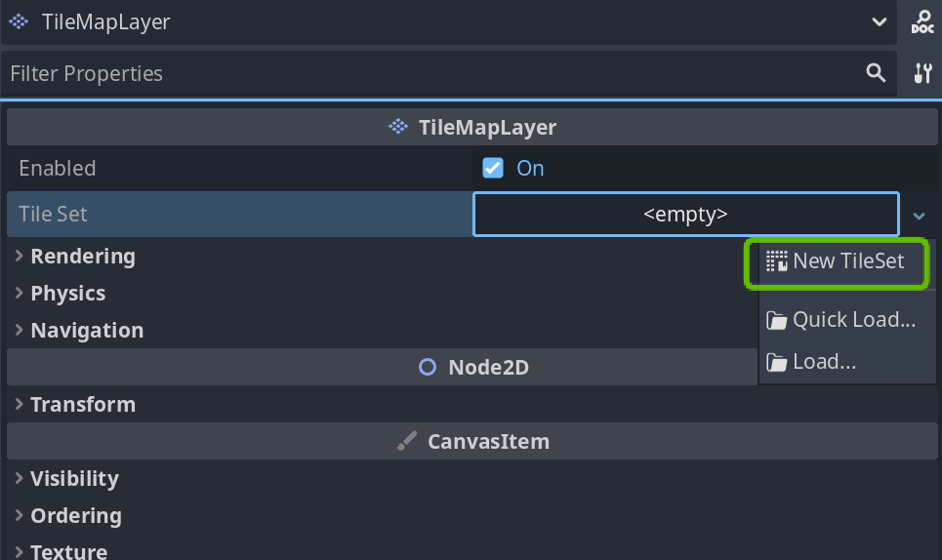The image size is (942, 560).
Task: Open the inspector tools settings icon
Action: pyautogui.click(x=922, y=73)
